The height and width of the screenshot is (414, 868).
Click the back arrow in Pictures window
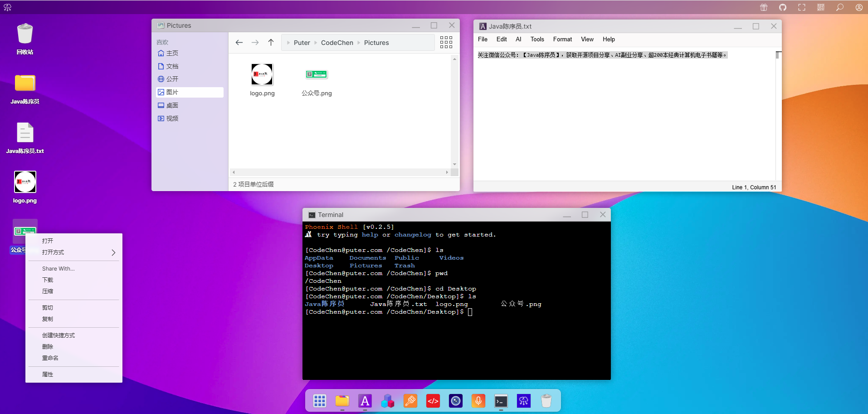coord(239,42)
